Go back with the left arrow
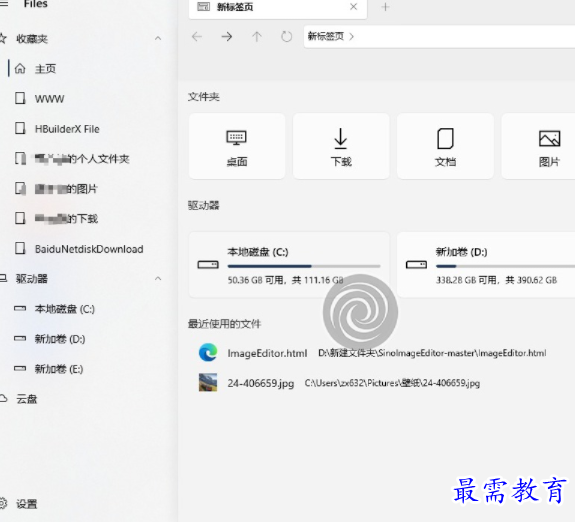575x522 pixels. click(x=197, y=37)
